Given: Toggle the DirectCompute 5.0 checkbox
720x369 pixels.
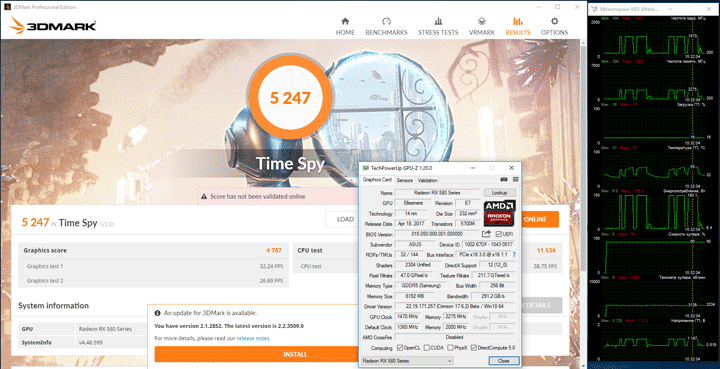Looking at the screenshot, I should [474, 348].
